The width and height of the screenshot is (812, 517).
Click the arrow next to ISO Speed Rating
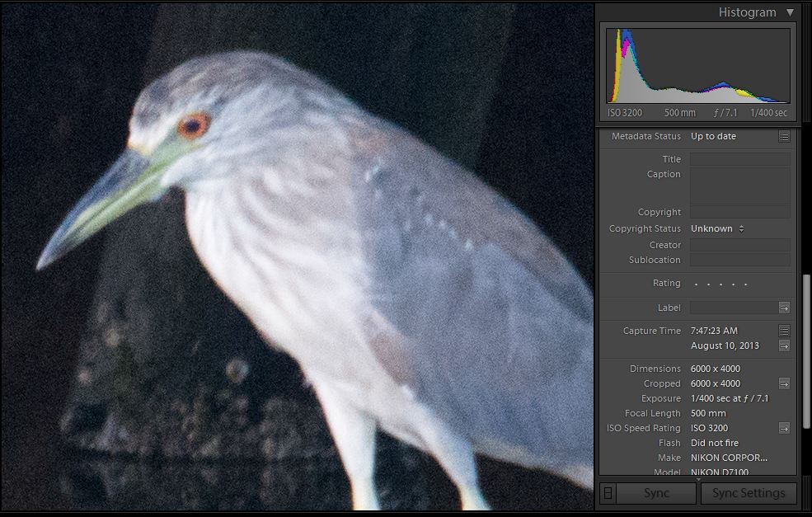pyautogui.click(x=784, y=428)
